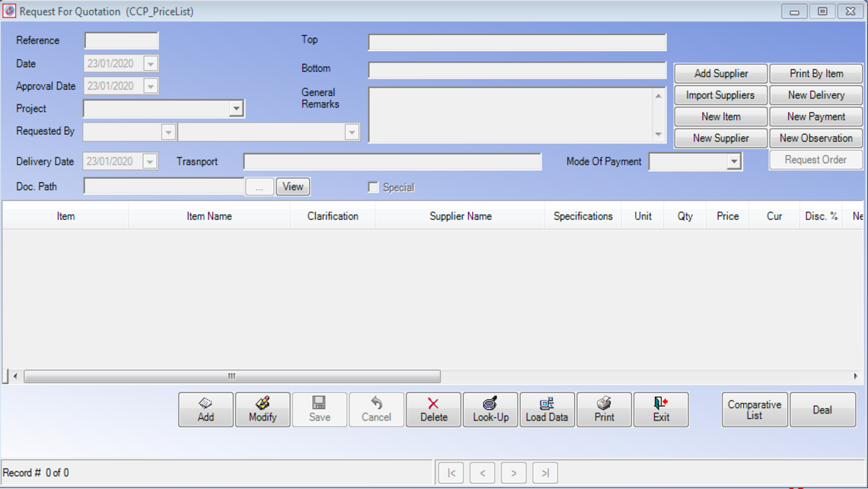Click the Cancel toolbar button
This screenshot has height=489, width=868.
[x=376, y=410]
